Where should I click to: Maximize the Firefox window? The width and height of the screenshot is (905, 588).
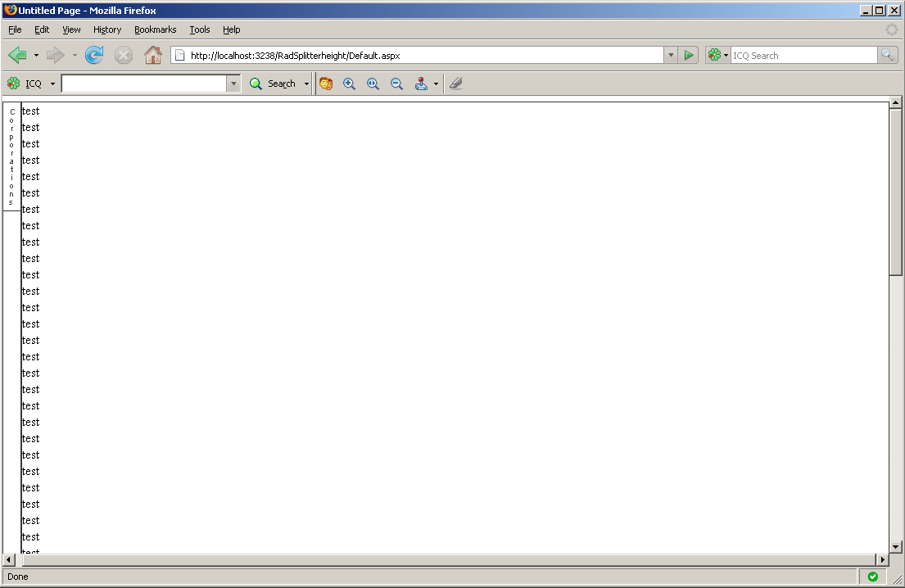(x=879, y=11)
